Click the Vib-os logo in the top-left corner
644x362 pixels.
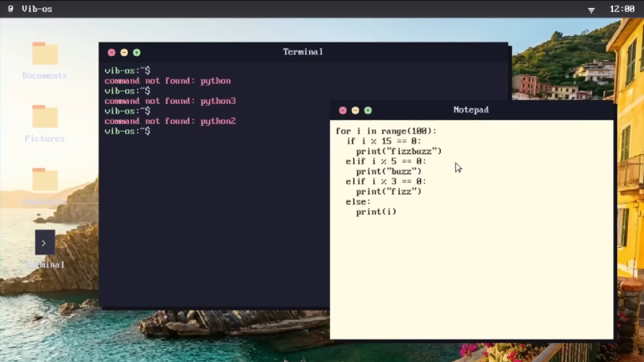click(11, 9)
